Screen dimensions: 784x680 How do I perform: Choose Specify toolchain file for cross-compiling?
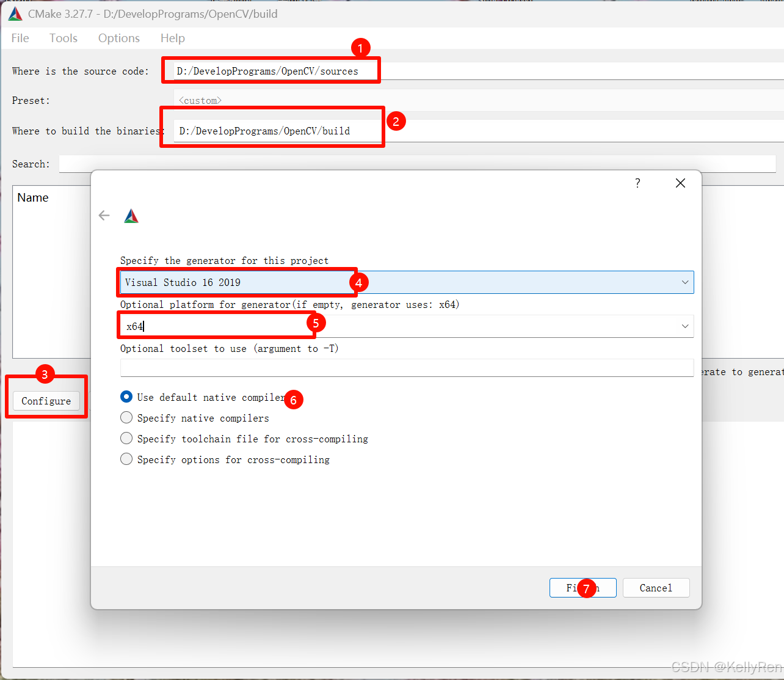126,438
